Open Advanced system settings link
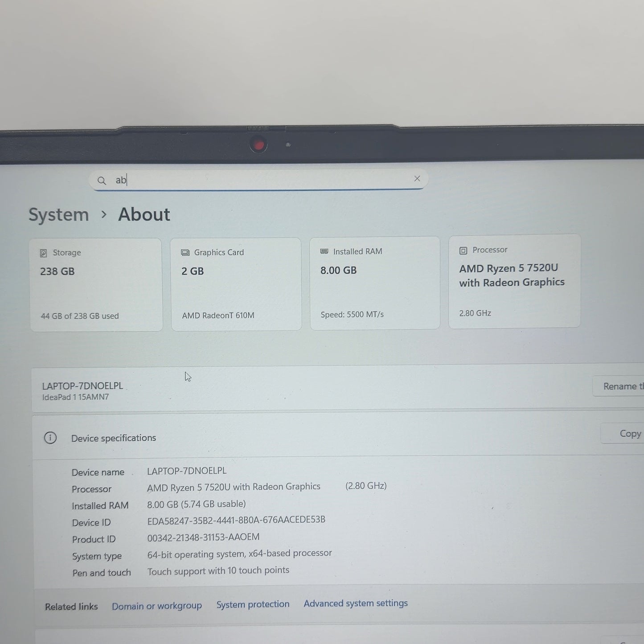 pyautogui.click(x=356, y=603)
